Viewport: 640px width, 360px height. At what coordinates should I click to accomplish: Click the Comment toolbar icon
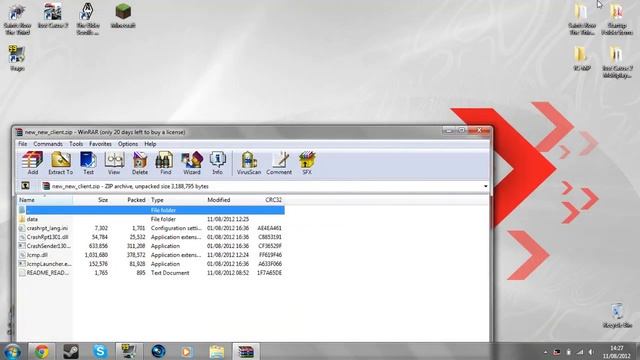pyautogui.click(x=279, y=163)
